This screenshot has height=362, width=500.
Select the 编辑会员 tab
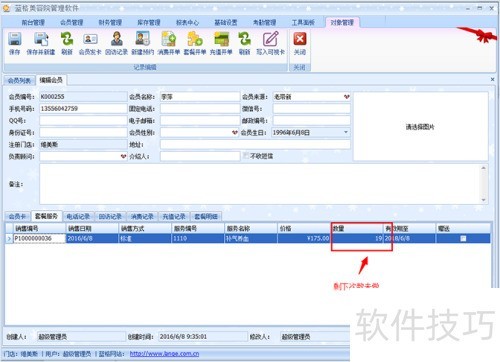51,80
